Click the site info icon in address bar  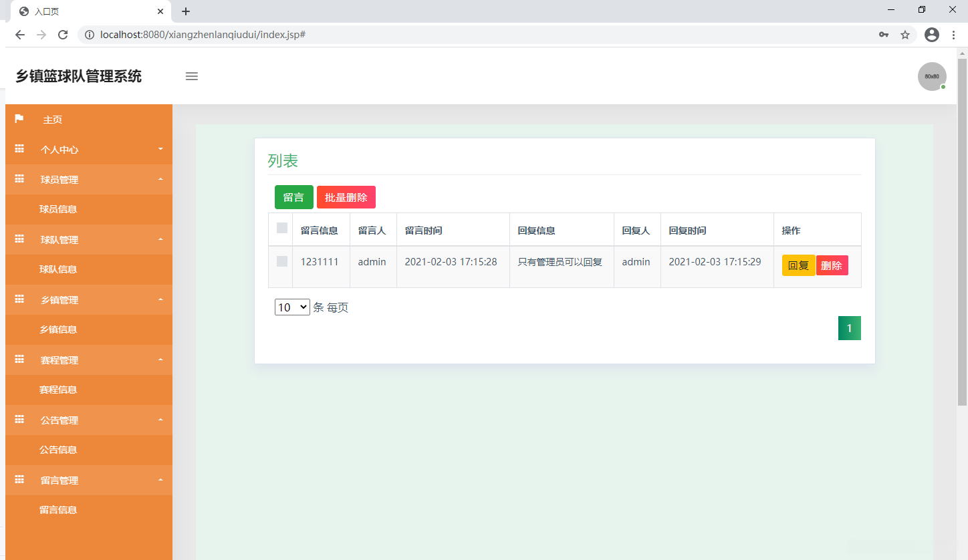(90, 35)
